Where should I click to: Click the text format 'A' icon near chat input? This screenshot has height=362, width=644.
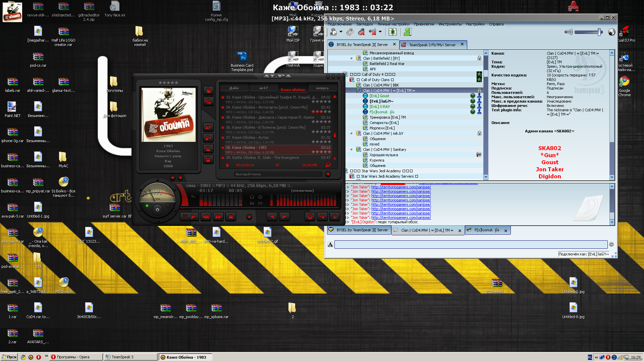330,244
